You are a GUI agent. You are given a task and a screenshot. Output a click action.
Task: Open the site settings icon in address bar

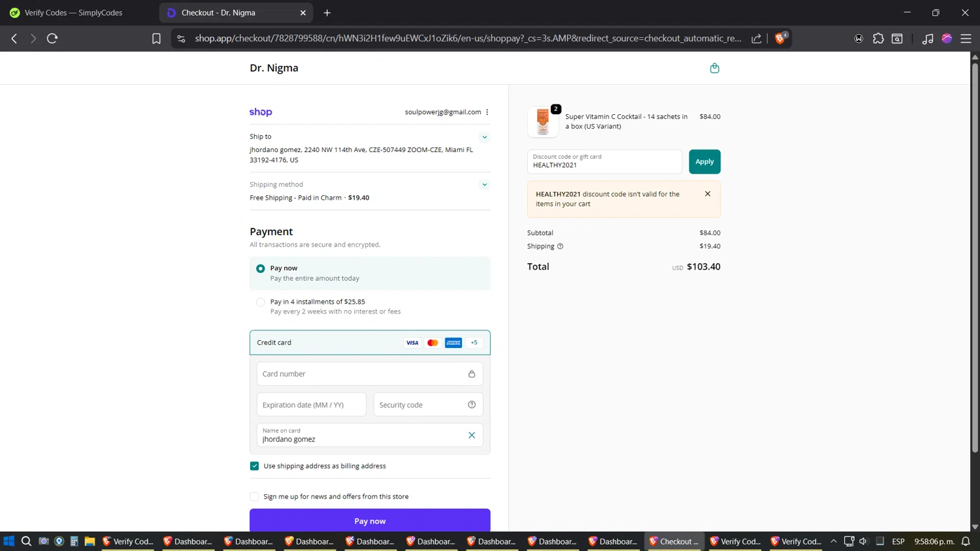[182, 39]
